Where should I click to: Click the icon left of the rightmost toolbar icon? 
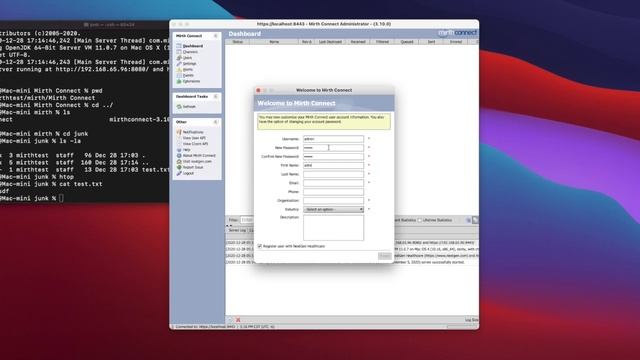(x=469, y=220)
